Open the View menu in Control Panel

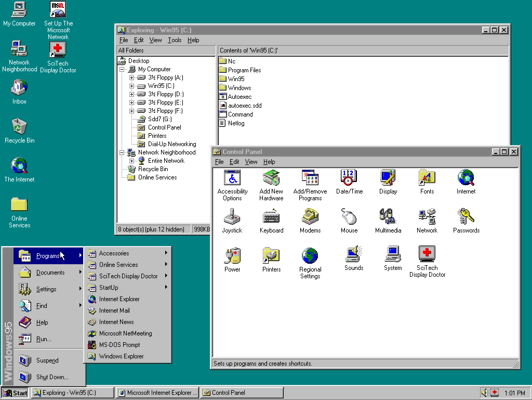tap(251, 162)
